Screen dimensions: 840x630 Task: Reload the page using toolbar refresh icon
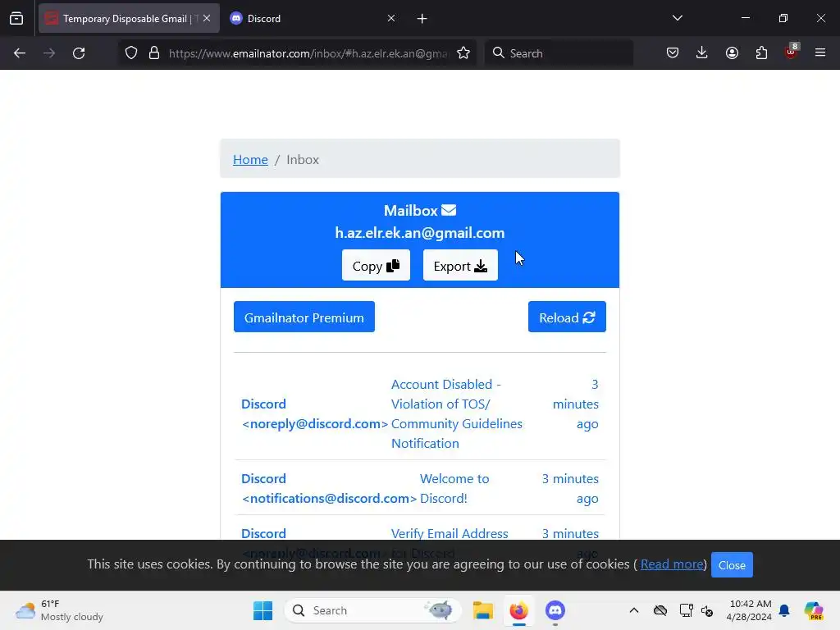click(x=79, y=53)
